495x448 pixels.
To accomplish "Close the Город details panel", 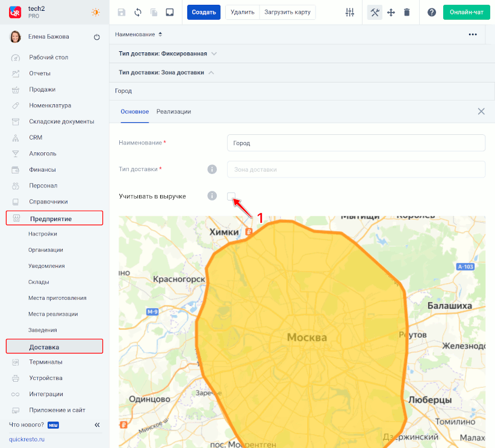I will tap(481, 111).
